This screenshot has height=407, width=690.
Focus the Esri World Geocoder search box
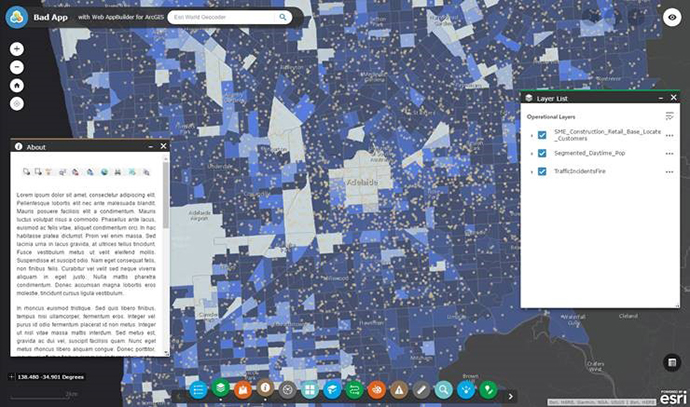(222, 17)
